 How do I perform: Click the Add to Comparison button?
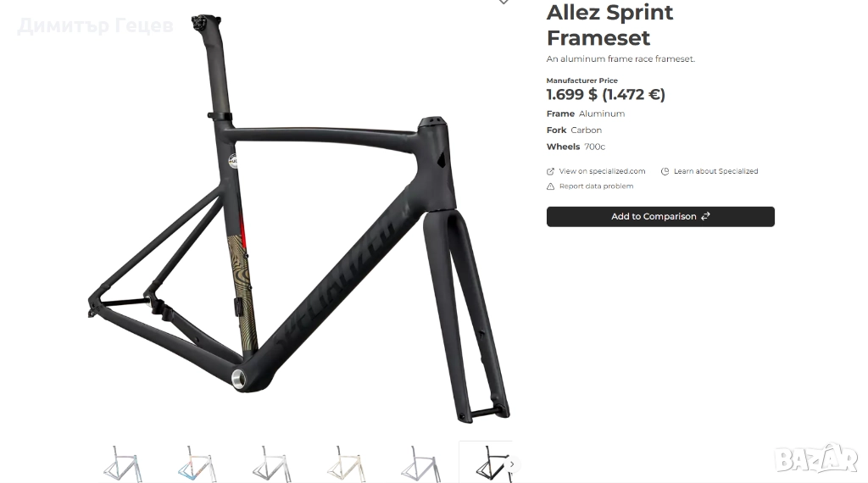(x=660, y=216)
